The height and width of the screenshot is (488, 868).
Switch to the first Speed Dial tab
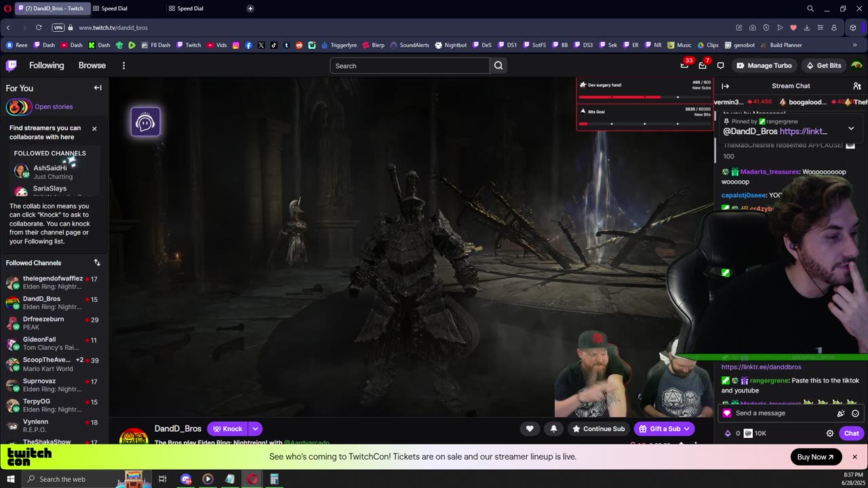click(x=129, y=8)
